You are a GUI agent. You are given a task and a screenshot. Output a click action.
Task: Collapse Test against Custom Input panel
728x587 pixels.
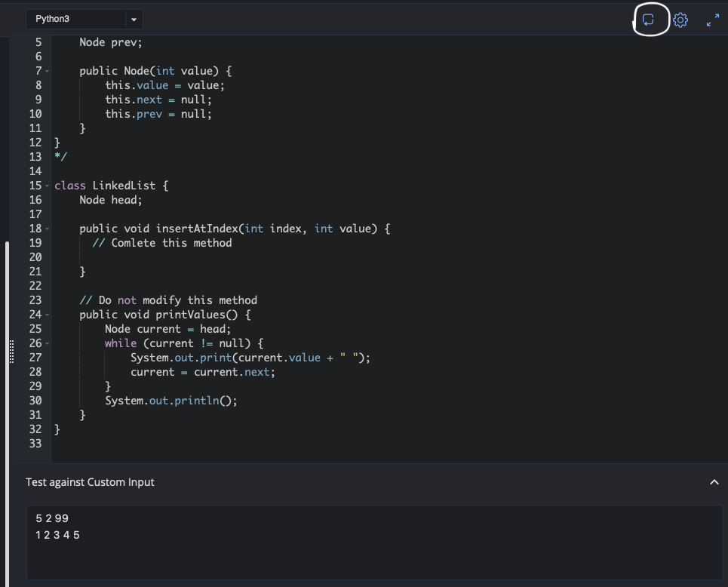(714, 482)
